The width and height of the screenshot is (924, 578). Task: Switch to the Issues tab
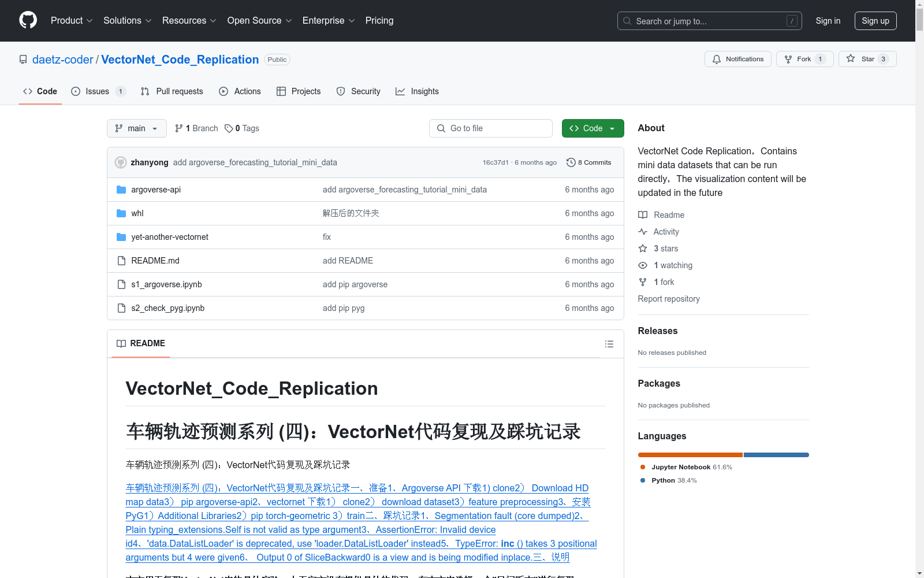97,91
